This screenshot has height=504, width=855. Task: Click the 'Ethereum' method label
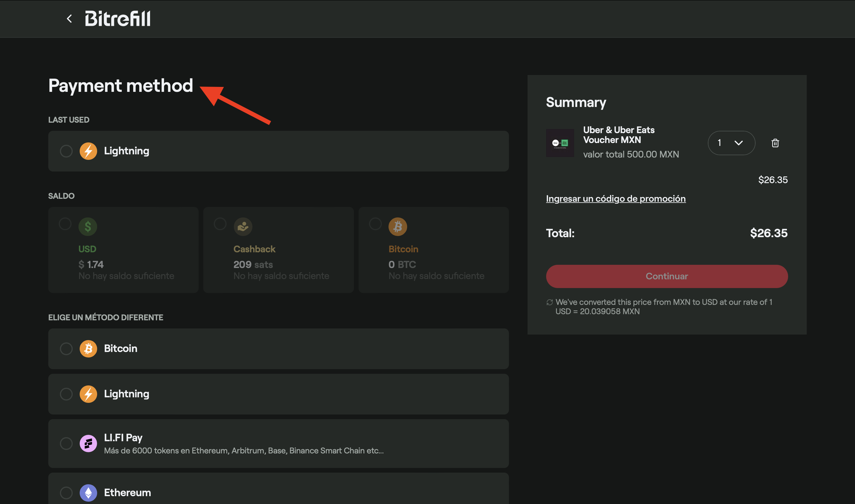click(x=127, y=493)
